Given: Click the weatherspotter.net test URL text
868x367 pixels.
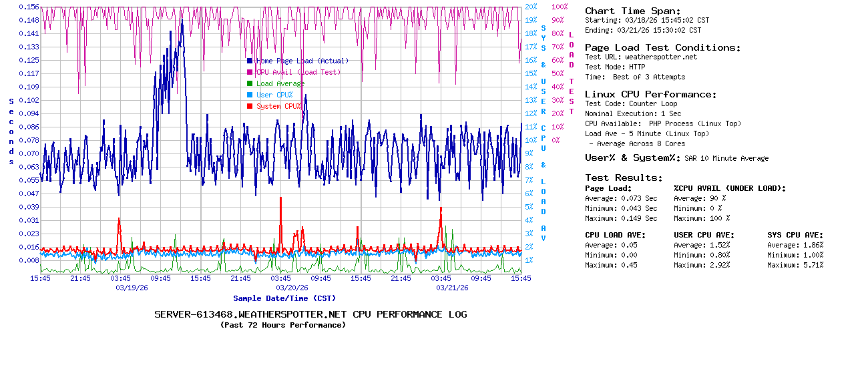Looking at the screenshot, I should (x=660, y=57).
